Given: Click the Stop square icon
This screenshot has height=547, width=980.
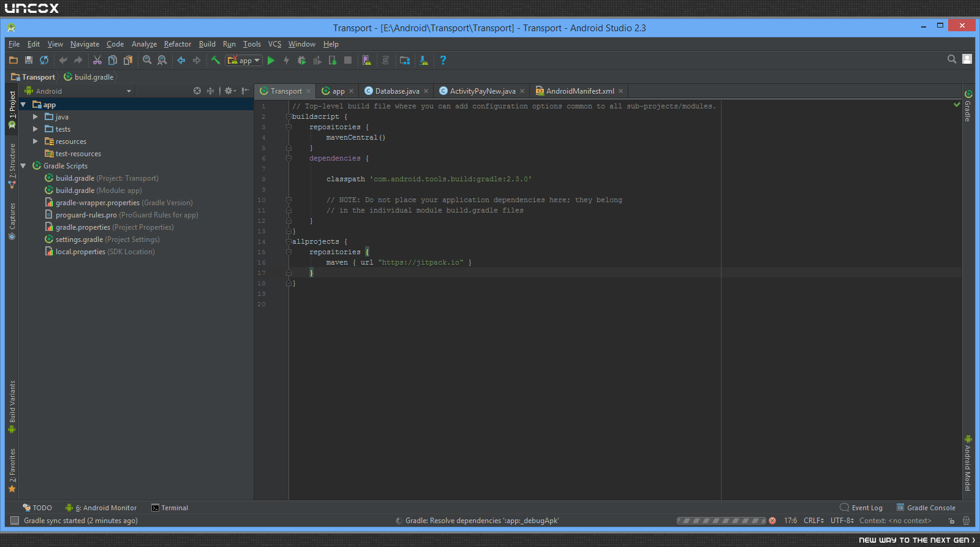Looking at the screenshot, I should point(348,60).
